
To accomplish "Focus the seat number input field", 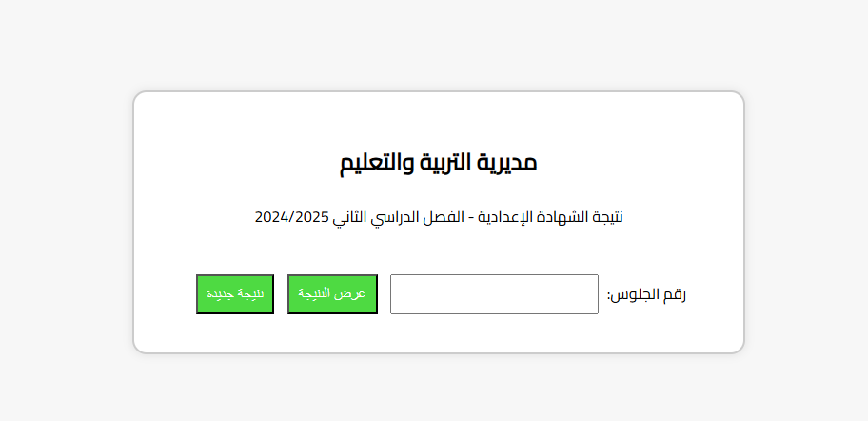I will pyautogui.click(x=494, y=294).
